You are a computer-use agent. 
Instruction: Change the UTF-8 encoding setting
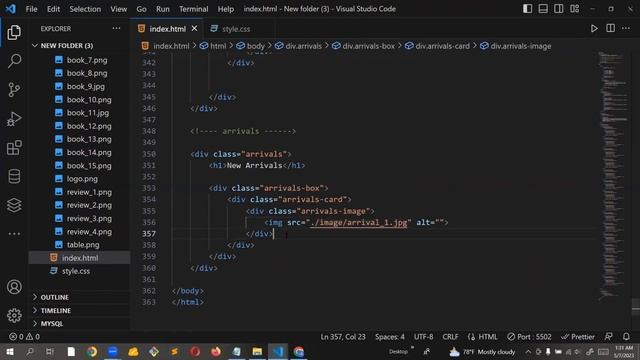[x=423, y=337]
